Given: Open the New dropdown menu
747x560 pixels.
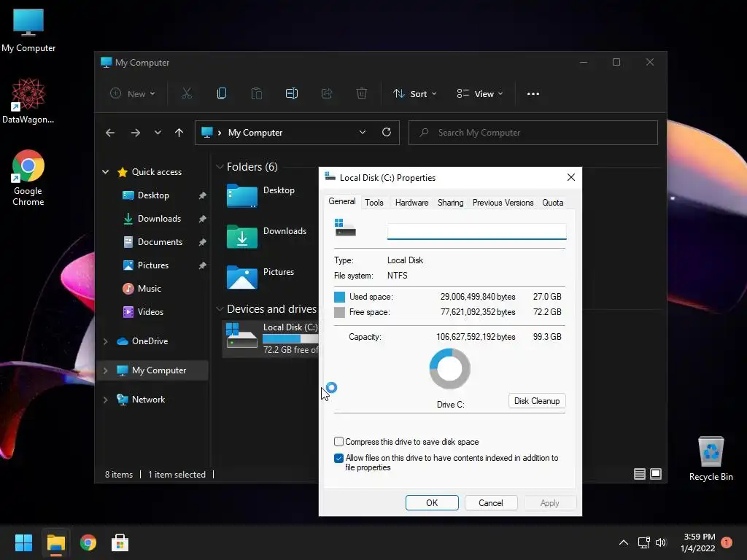Looking at the screenshot, I should (x=133, y=94).
